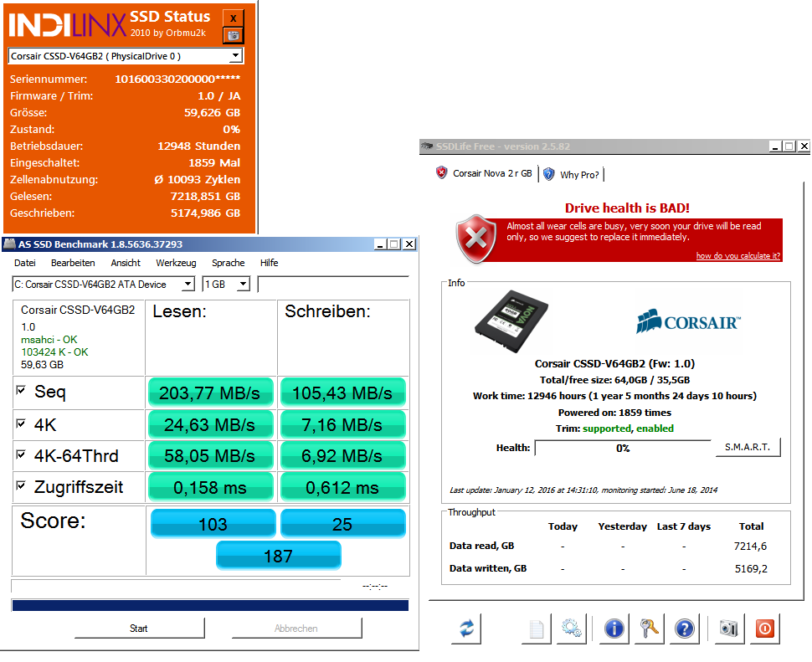812x662 pixels.
Task: Minimize the AS SSD Benchmark window
Action: pyautogui.click(x=380, y=244)
